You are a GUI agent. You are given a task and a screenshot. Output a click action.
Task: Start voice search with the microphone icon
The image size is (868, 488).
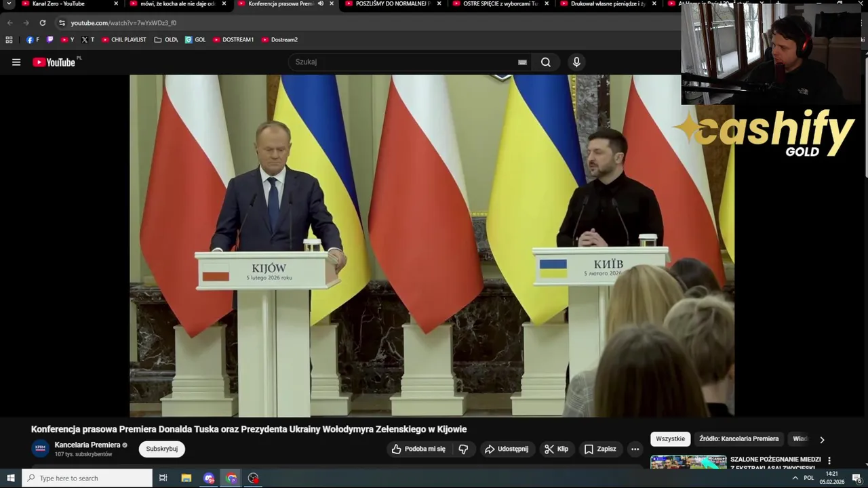[576, 62]
